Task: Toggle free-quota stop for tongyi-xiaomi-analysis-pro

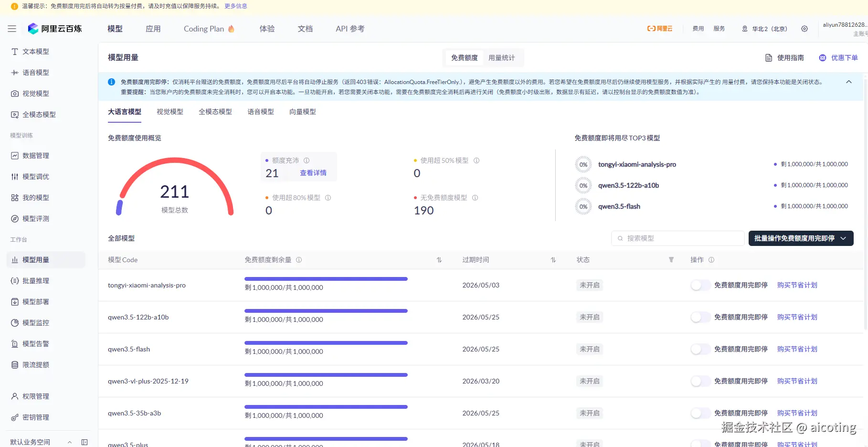Action: pos(700,285)
